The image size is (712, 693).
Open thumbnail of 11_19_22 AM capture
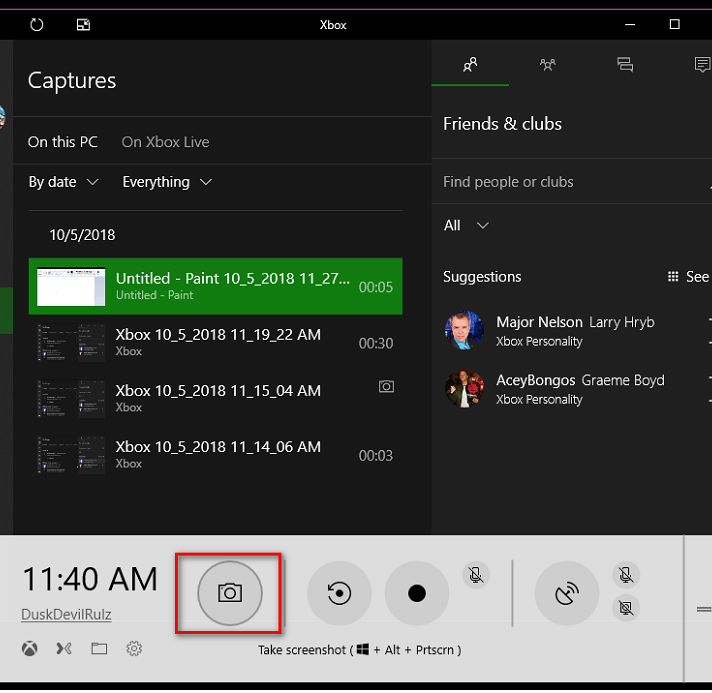(x=71, y=343)
